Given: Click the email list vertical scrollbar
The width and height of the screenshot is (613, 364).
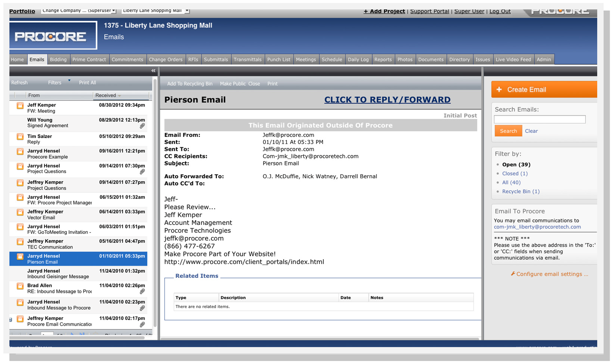Looking at the screenshot, I should click(155, 203).
